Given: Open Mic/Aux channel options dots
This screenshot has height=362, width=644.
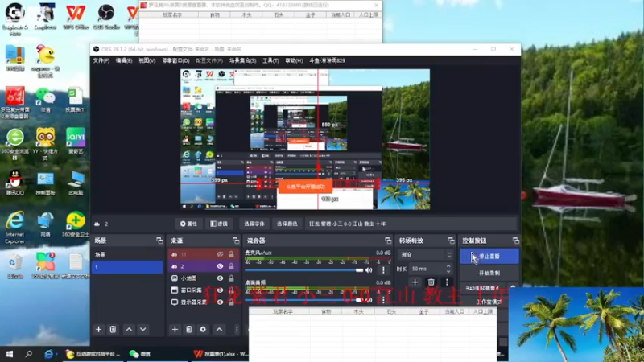Looking at the screenshot, I should [x=384, y=270].
